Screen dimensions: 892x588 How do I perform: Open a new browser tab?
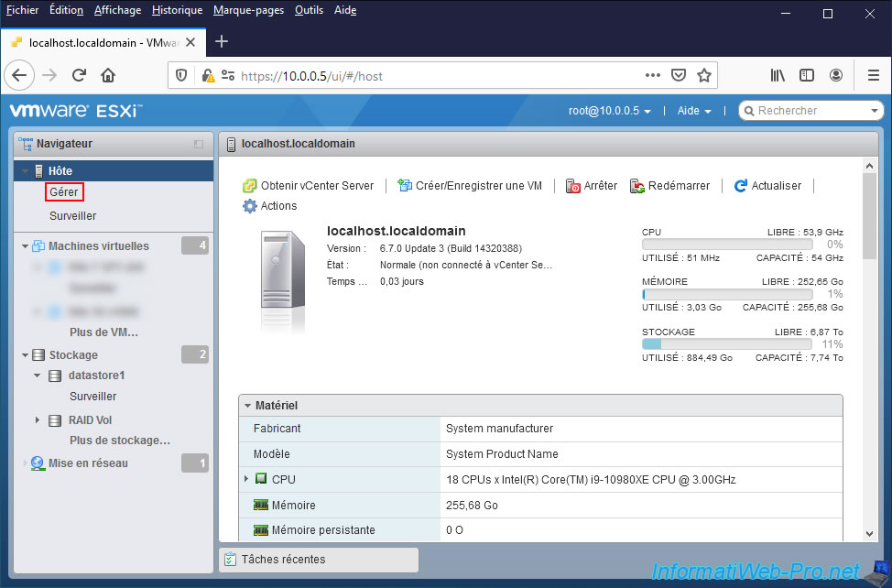222,41
